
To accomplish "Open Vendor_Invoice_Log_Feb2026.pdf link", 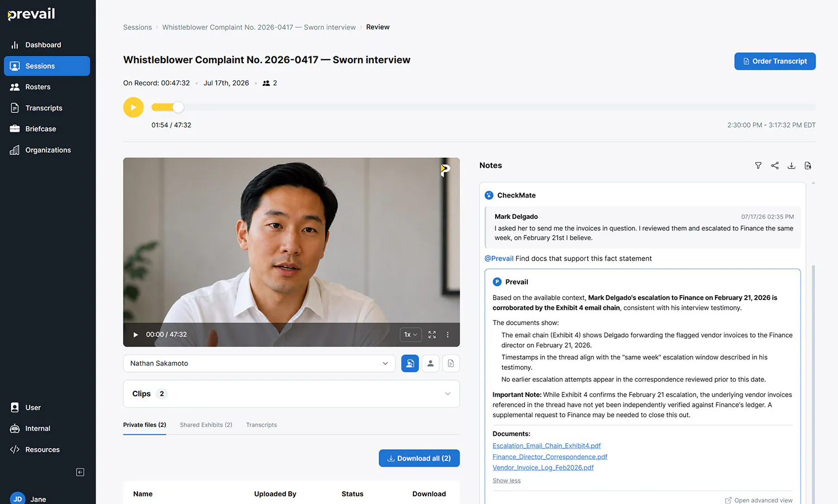I will 543,468.
